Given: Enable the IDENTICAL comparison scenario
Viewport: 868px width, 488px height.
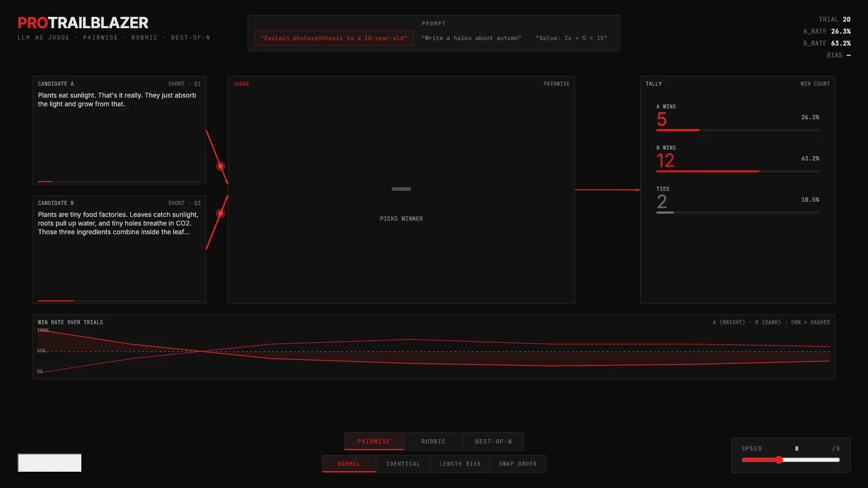Looking at the screenshot, I should tap(403, 464).
